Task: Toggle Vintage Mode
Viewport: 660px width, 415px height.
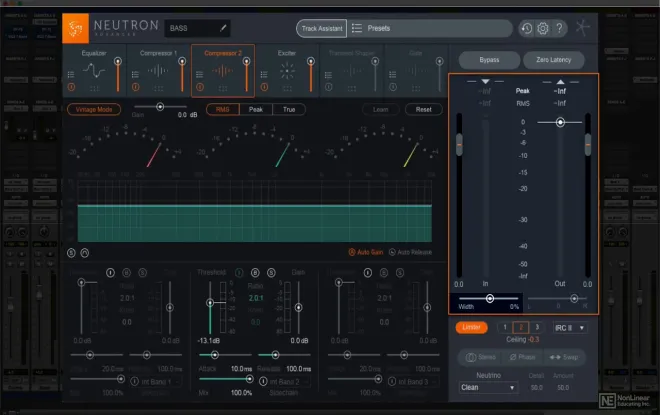Action: pyautogui.click(x=94, y=109)
